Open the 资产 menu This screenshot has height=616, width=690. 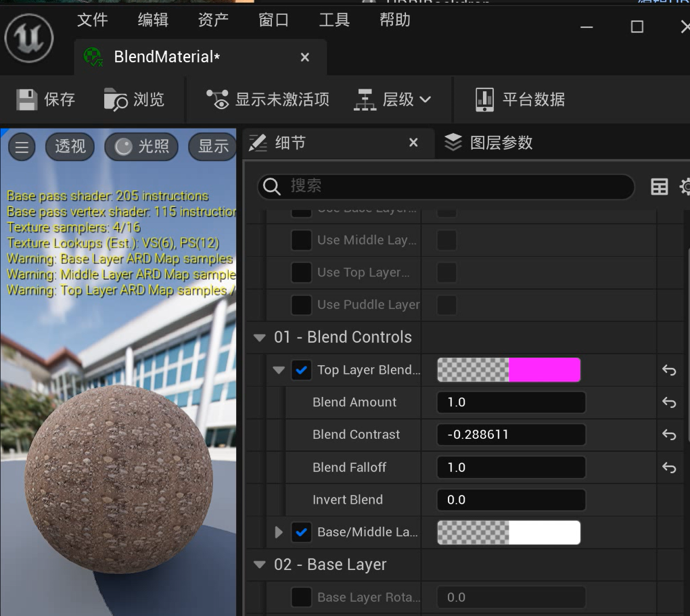[x=213, y=20]
